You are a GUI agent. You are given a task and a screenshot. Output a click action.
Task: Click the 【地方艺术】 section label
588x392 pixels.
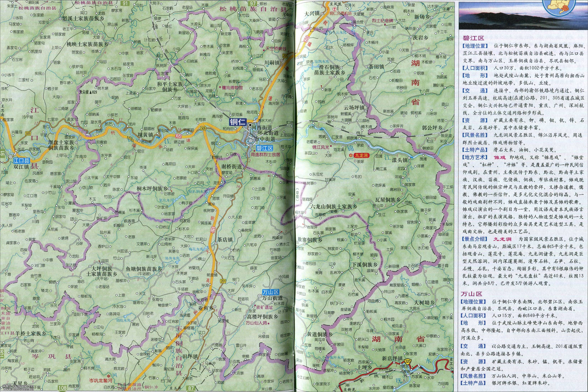475,157
